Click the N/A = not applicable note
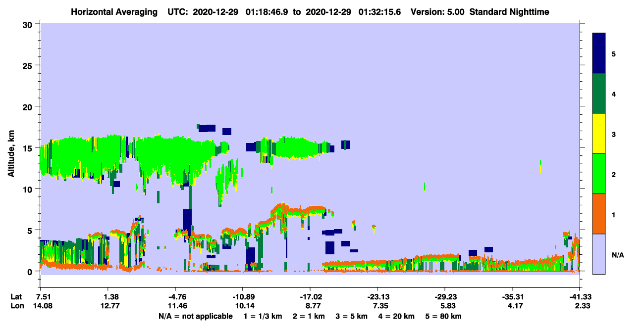Screen dimensions: 644x330 point(195,316)
